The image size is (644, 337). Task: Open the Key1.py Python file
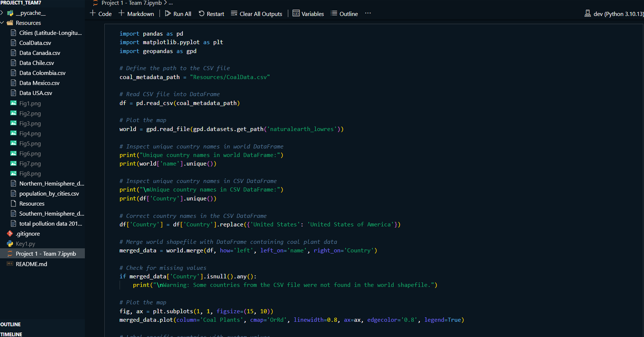pos(25,244)
